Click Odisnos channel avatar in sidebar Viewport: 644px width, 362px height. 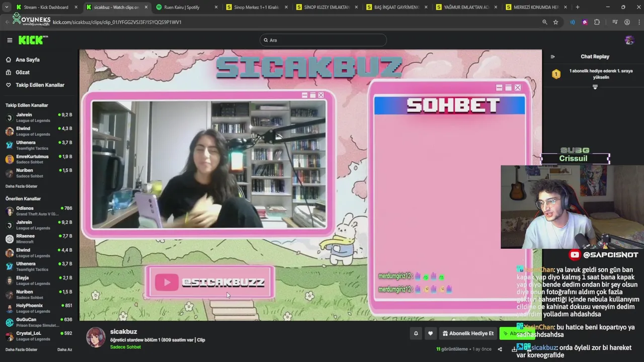[x=10, y=211]
